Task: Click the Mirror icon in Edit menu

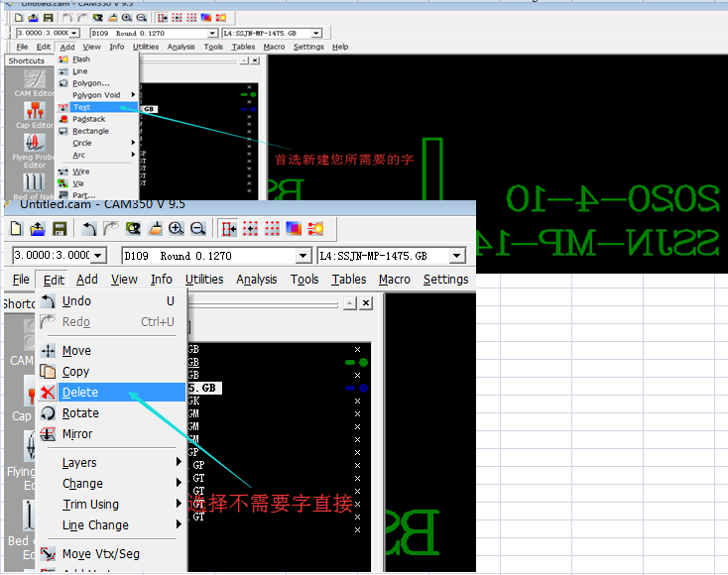Action: click(x=48, y=434)
